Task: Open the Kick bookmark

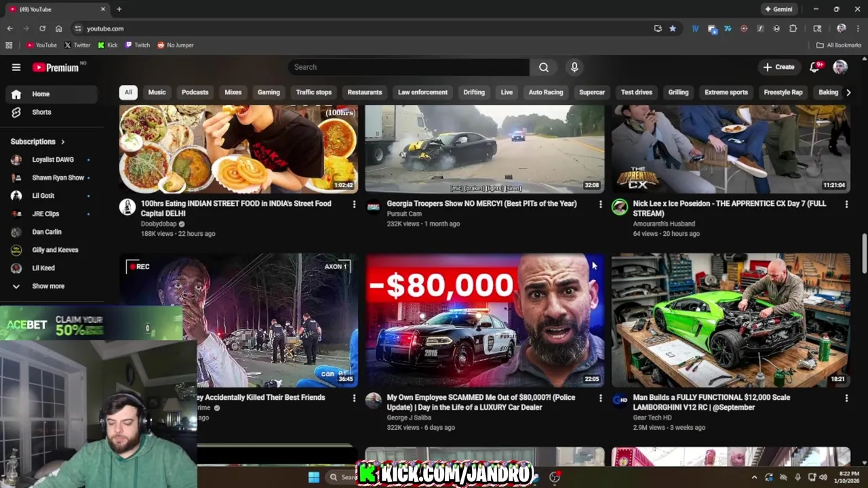Action: 108,45
